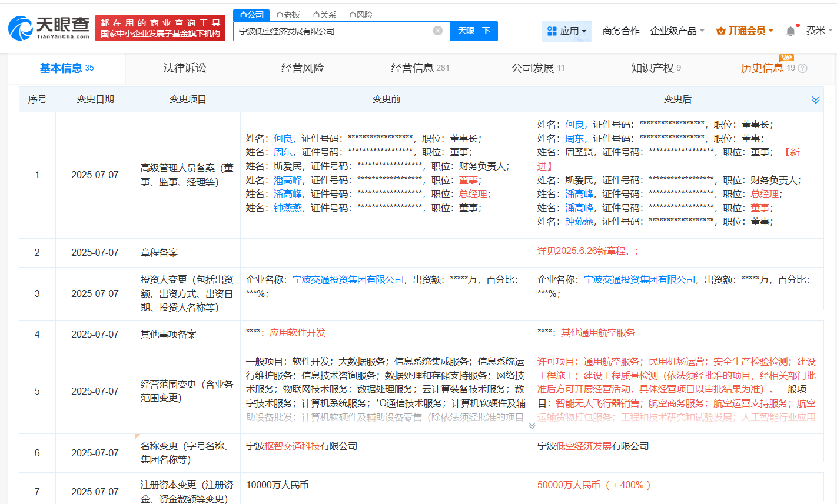This screenshot has height=504, width=837.
Task: Click into the company search input field
Action: [x=333, y=31]
